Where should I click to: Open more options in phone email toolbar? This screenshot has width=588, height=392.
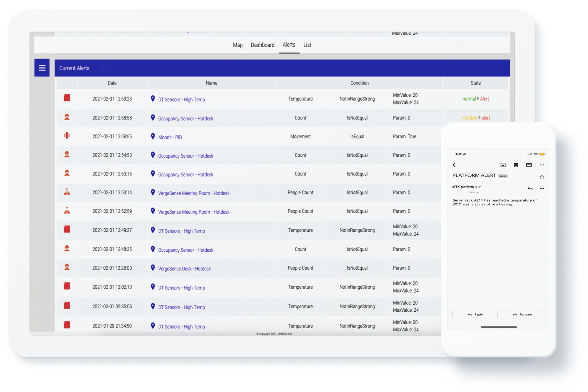click(x=542, y=165)
